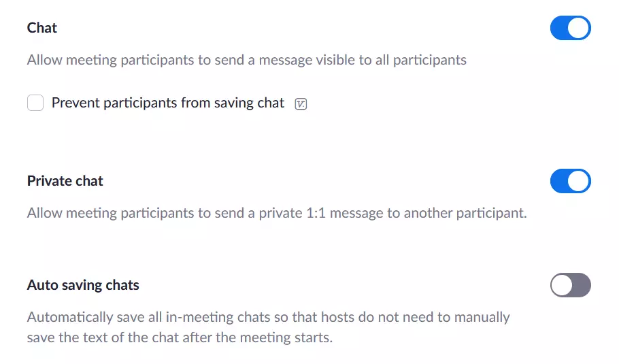Click the 'Prevent participants from saving chat' label text
The height and width of the screenshot is (364, 619).
click(x=168, y=103)
